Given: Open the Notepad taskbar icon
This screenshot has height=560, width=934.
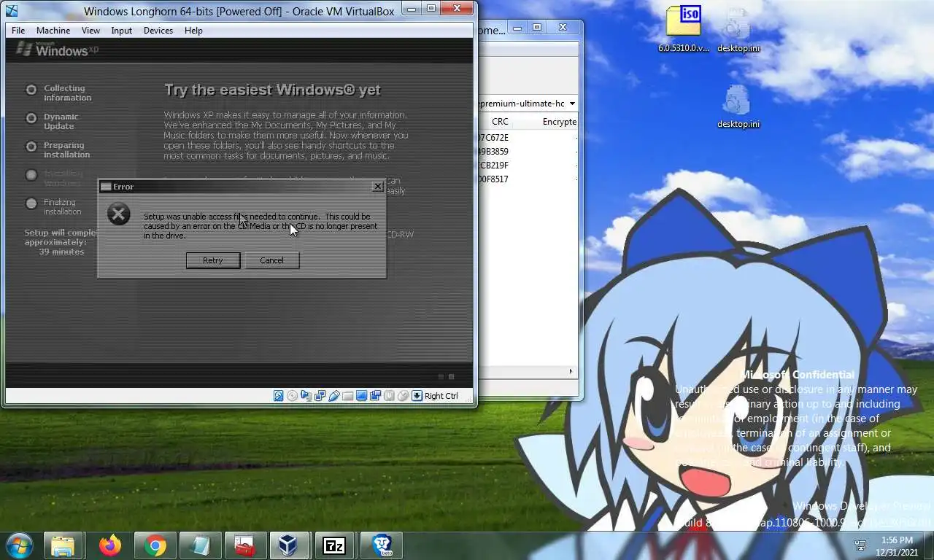Looking at the screenshot, I should [x=199, y=545].
